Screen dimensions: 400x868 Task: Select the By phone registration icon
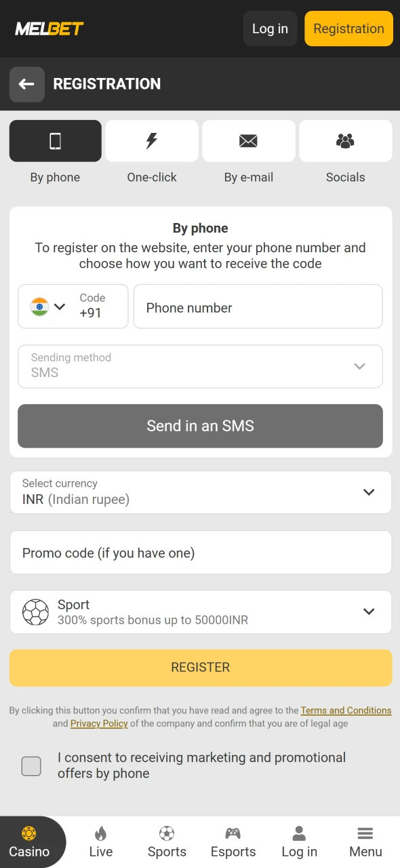55,140
